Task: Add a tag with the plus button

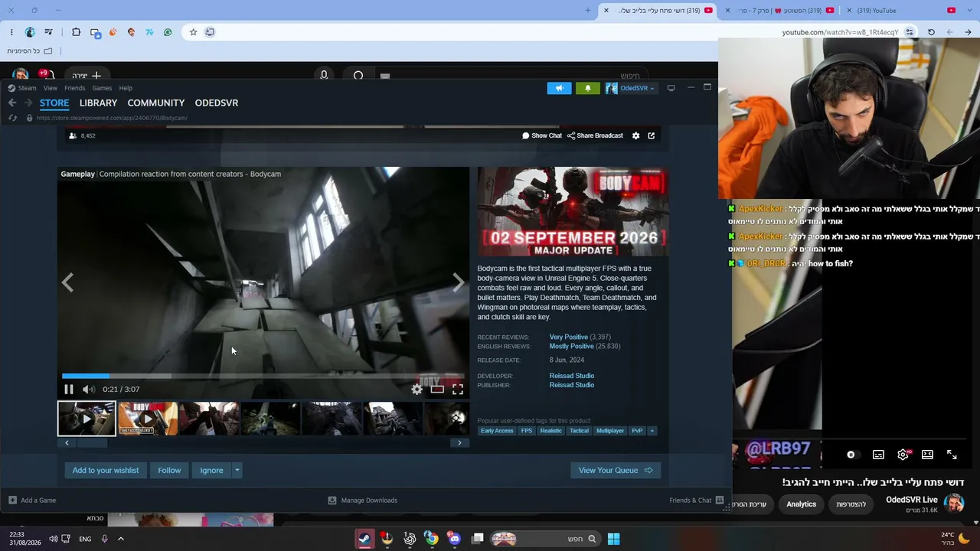Action: tap(652, 431)
